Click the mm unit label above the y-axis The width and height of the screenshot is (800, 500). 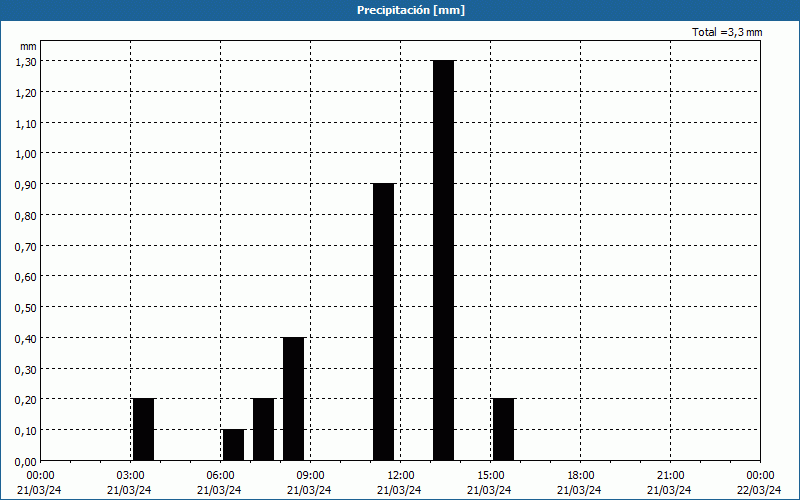pyautogui.click(x=28, y=46)
